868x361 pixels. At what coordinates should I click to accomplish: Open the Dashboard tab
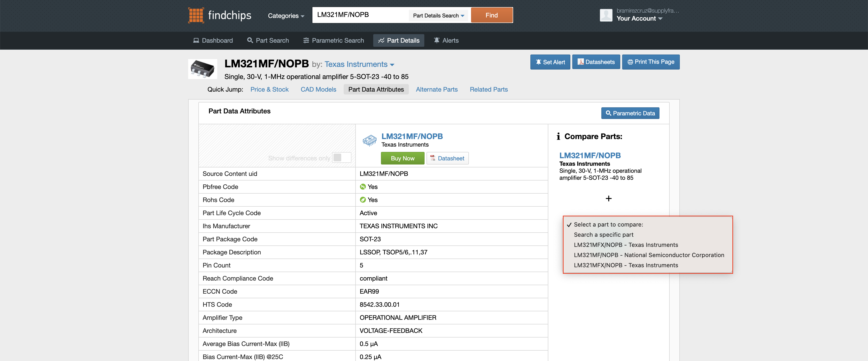pyautogui.click(x=213, y=40)
